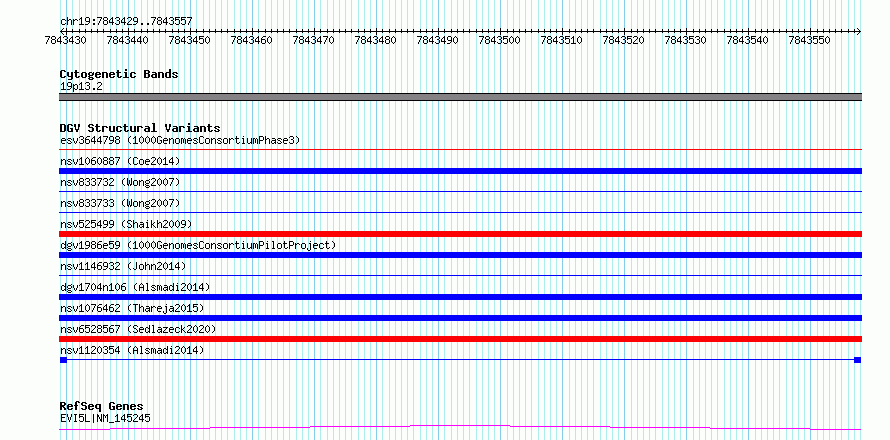Click ruler position 7843510
This screenshot has height=440, width=890.
click(x=561, y=40)
